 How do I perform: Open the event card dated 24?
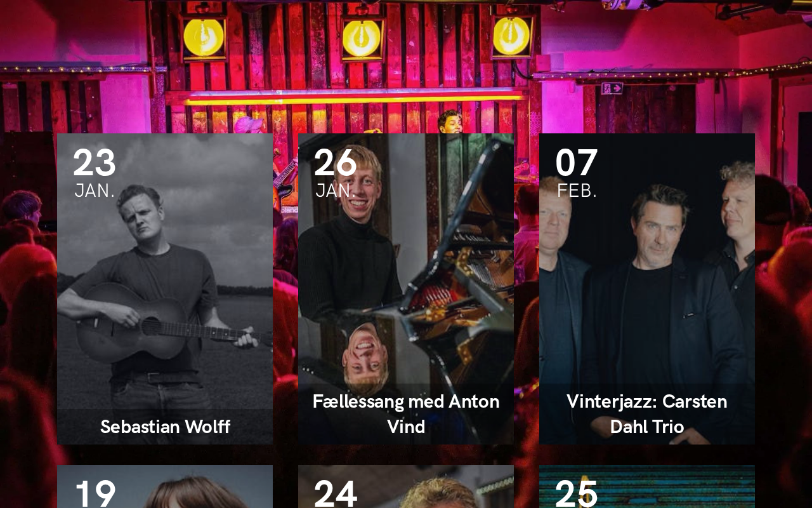(x=406, y=486)
